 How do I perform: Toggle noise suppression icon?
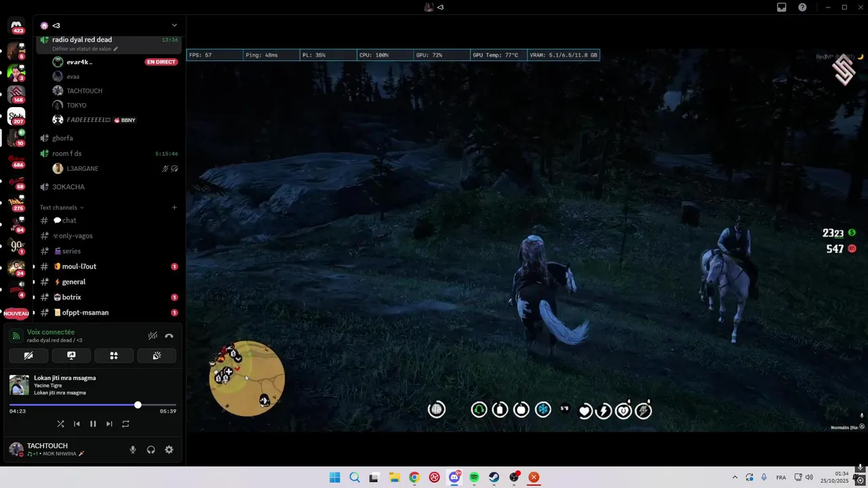[153, 335]
